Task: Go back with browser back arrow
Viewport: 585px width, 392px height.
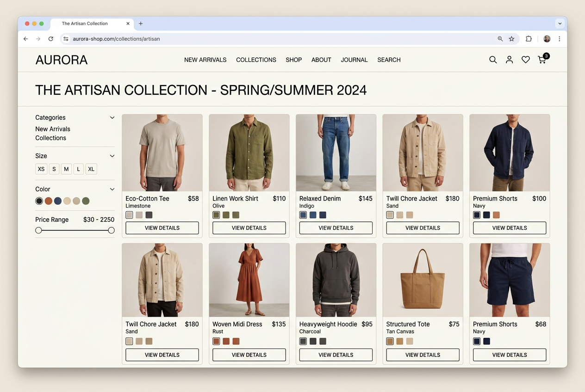Action: pyautogui.click(x=25, y=39)
